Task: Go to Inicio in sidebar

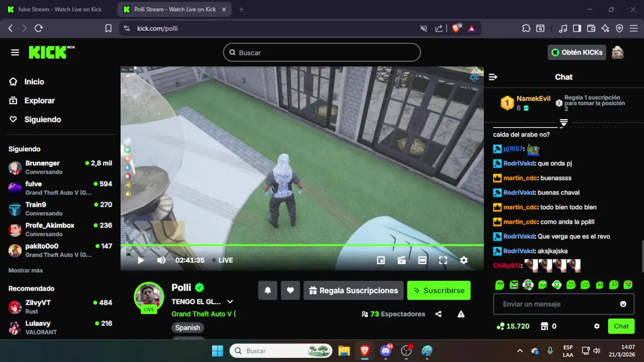Action: pyautogui.click(x=27, y=81)
